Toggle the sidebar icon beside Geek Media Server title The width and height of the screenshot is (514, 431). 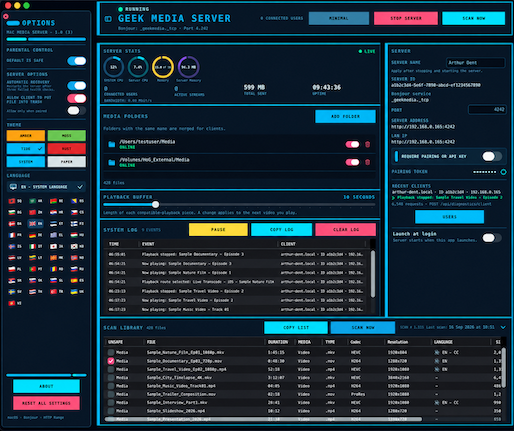(108, 19)
